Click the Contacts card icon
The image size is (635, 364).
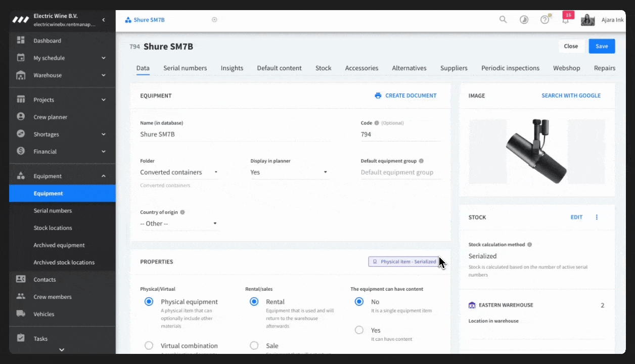[x=21, y=279]
